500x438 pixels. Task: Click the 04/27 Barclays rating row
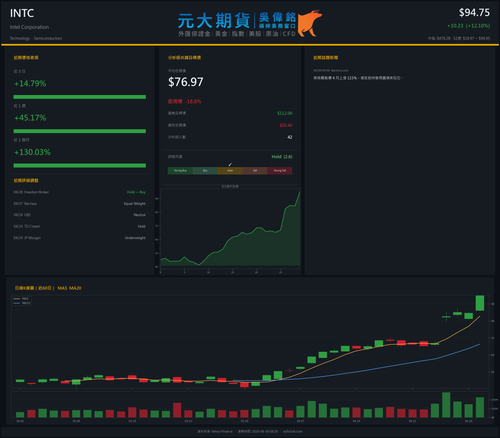[80, 204]
